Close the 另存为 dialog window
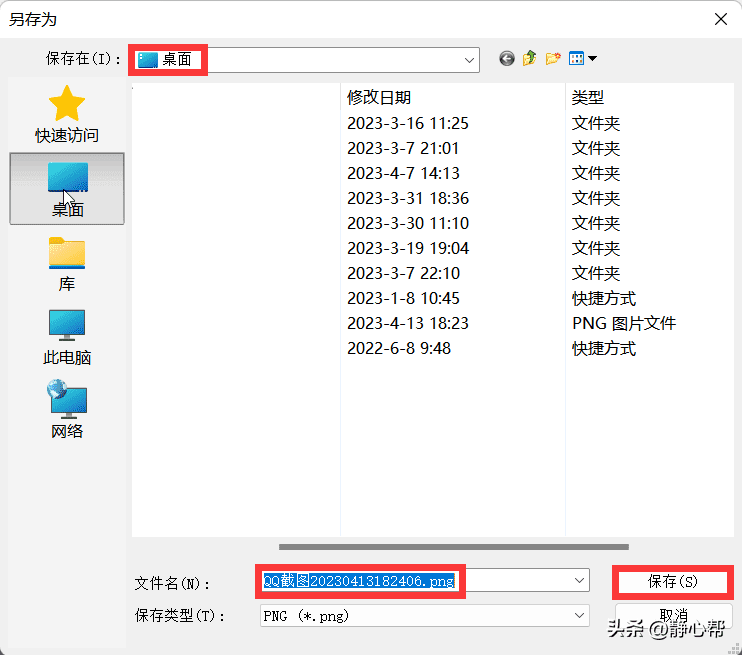The height and width of the screenshot is (655, 742). point(720,18)
